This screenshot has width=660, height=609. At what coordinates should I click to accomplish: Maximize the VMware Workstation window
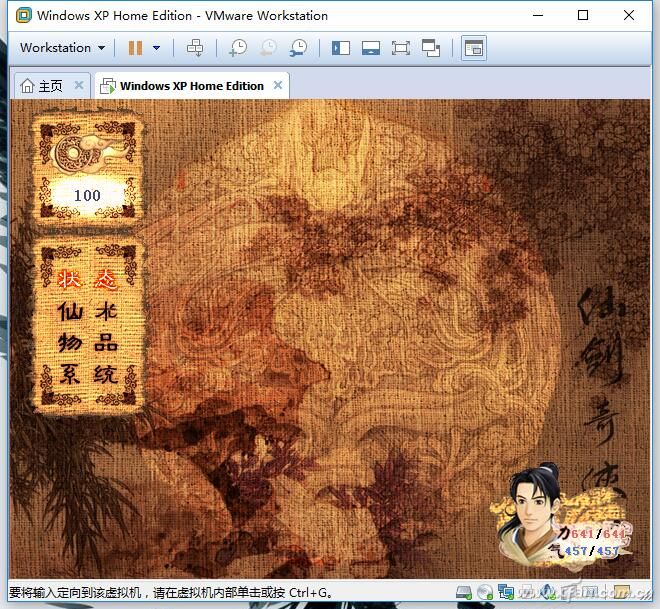click(x=583, y=16)
